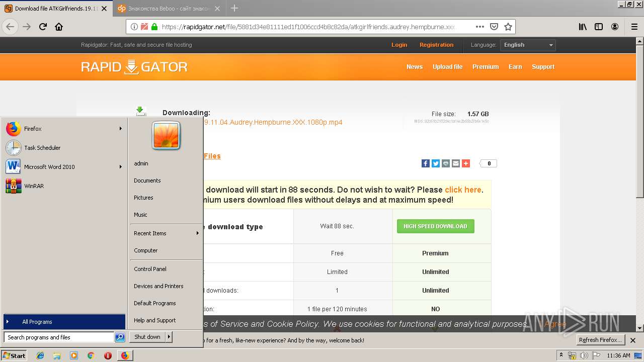Open Control Panel from Start menu

(x=166, y=269)
